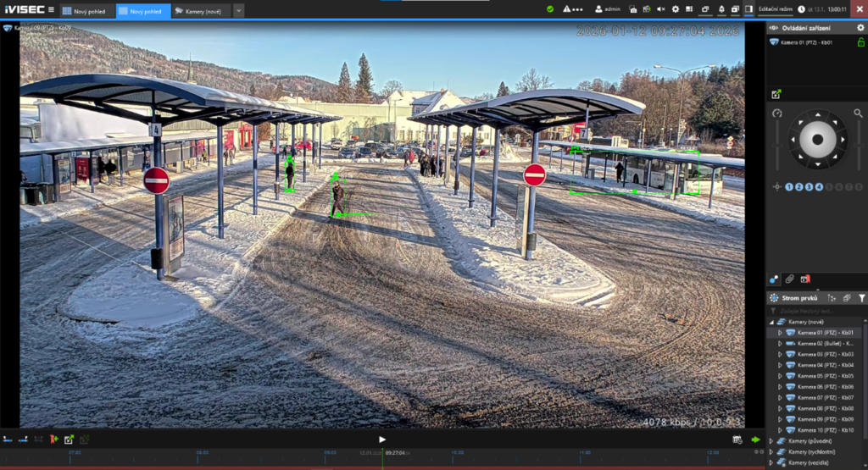Screen dimensions: 868x470
Task: Open the calendar picker beside the timeline
Action: point(737,440)
